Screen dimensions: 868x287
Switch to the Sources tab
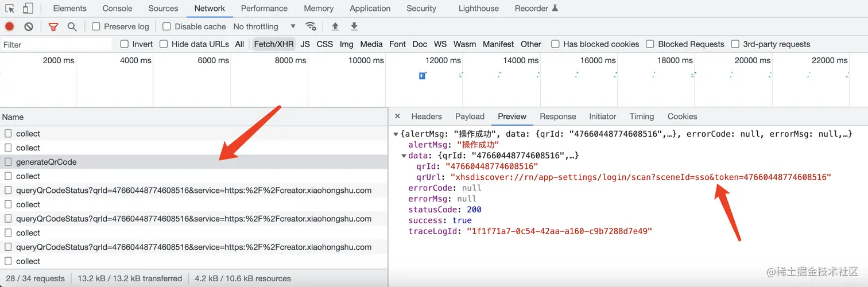click(x=163, y=9)
